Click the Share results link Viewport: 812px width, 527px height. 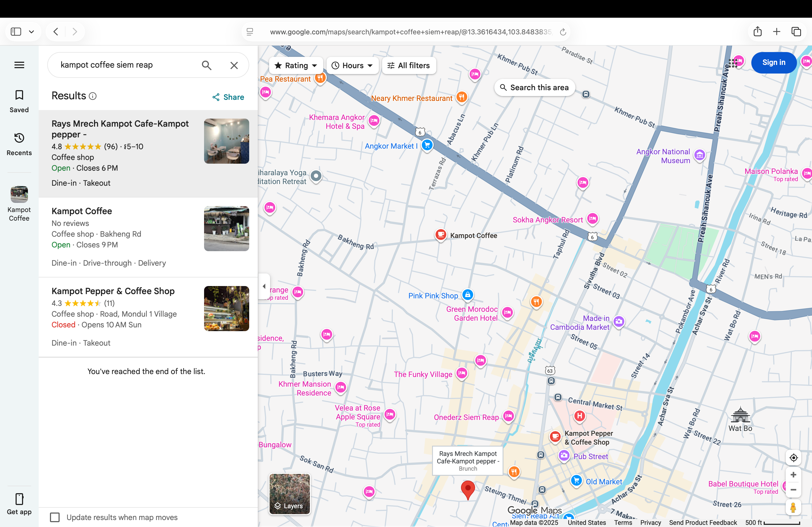(x=228, y=97)
